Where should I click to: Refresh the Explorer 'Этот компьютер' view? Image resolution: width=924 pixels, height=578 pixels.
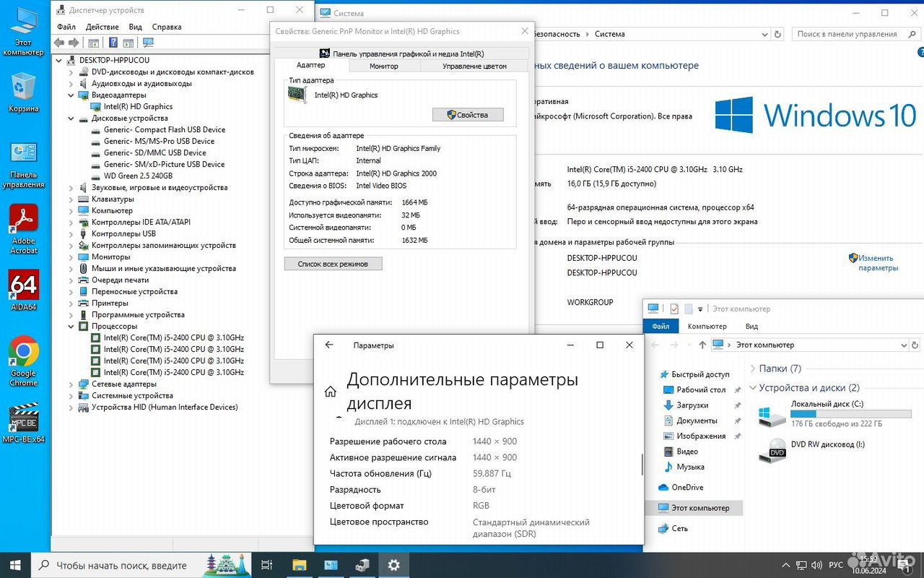point(915,345)
